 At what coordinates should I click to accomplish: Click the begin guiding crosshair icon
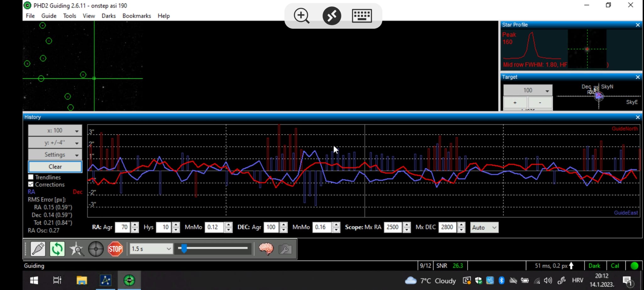point(96,249)
